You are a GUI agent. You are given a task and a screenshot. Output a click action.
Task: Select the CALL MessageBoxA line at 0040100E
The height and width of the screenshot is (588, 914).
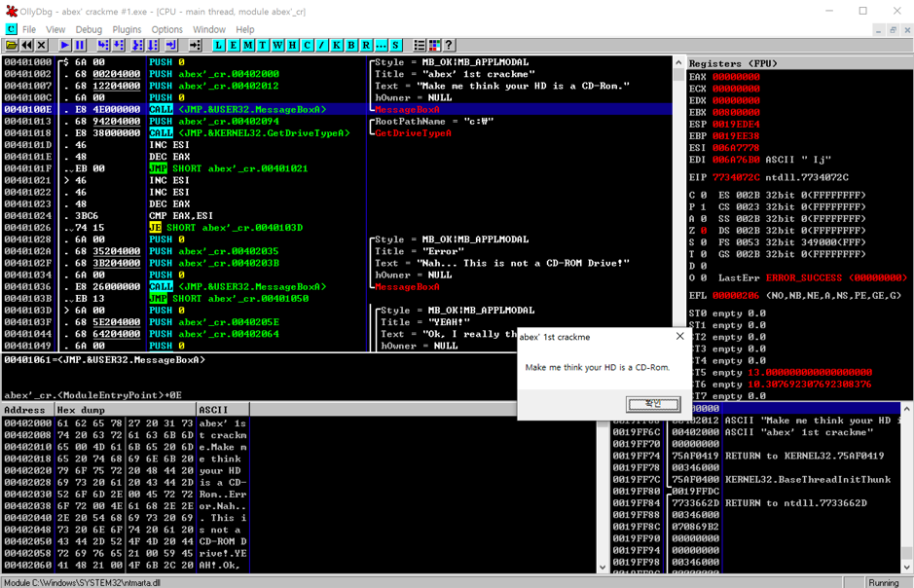[337, 109]
